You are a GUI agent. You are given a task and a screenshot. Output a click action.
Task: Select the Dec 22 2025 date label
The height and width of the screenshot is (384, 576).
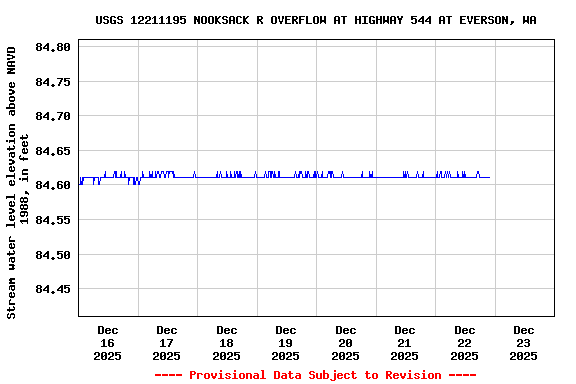[464, 343]
